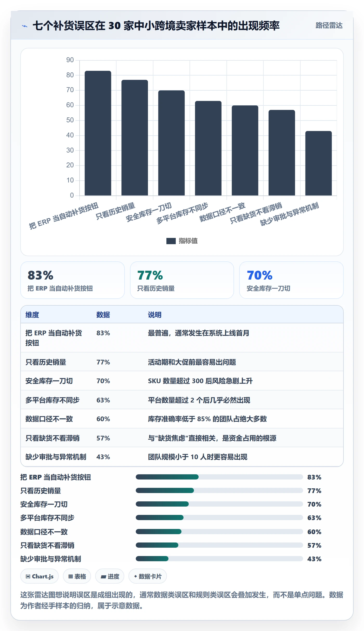
Task: Click the chart bar for 数据口径不一致
Action: (x=245, y=150)
